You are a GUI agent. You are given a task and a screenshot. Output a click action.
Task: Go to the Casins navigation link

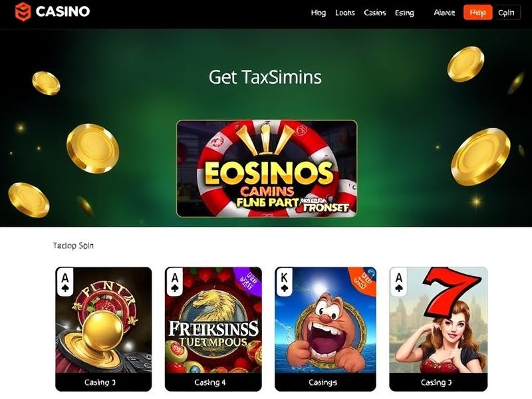coord(375,13)
